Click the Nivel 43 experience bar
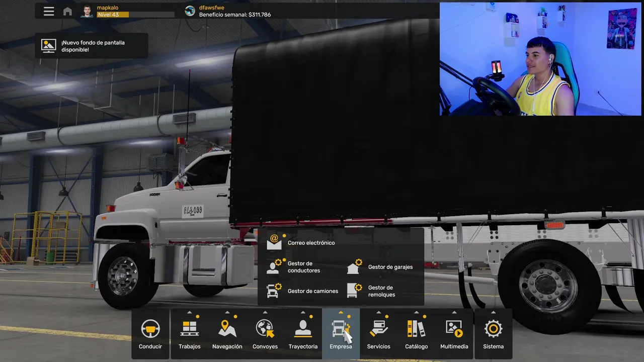Image resolution: width=644 pixels, height=362 pixels. click(135, 15)
